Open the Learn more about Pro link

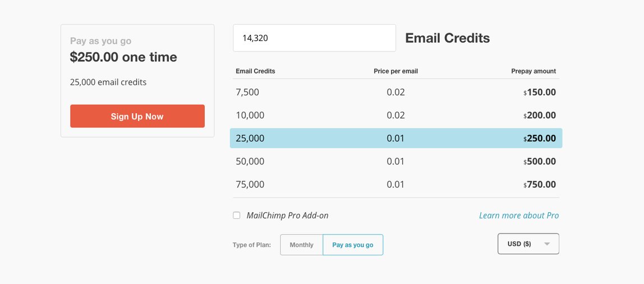coord(519,216)
